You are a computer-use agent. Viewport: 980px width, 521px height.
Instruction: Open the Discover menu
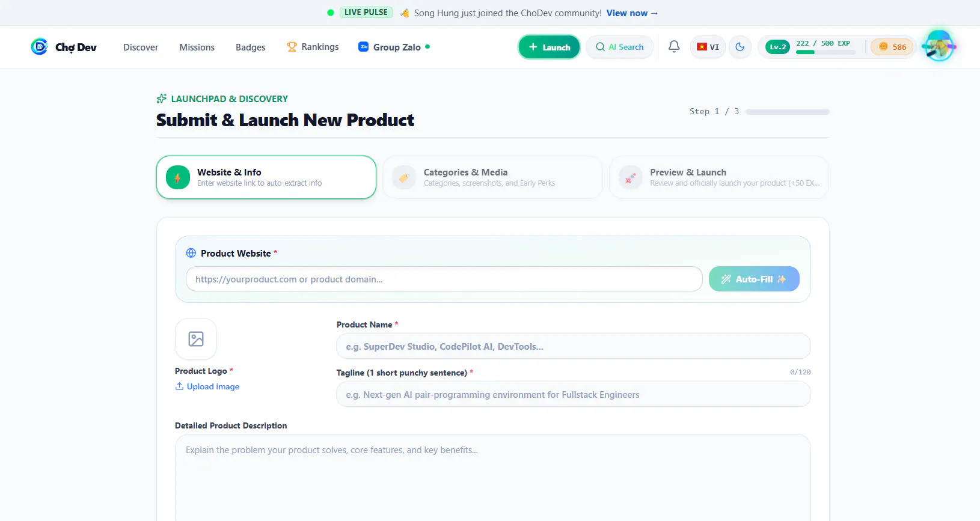(141, 47)
